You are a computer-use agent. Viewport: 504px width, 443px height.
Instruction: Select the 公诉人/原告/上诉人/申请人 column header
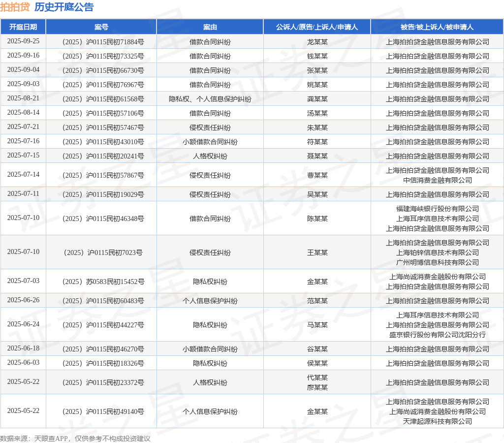(317, 27)
